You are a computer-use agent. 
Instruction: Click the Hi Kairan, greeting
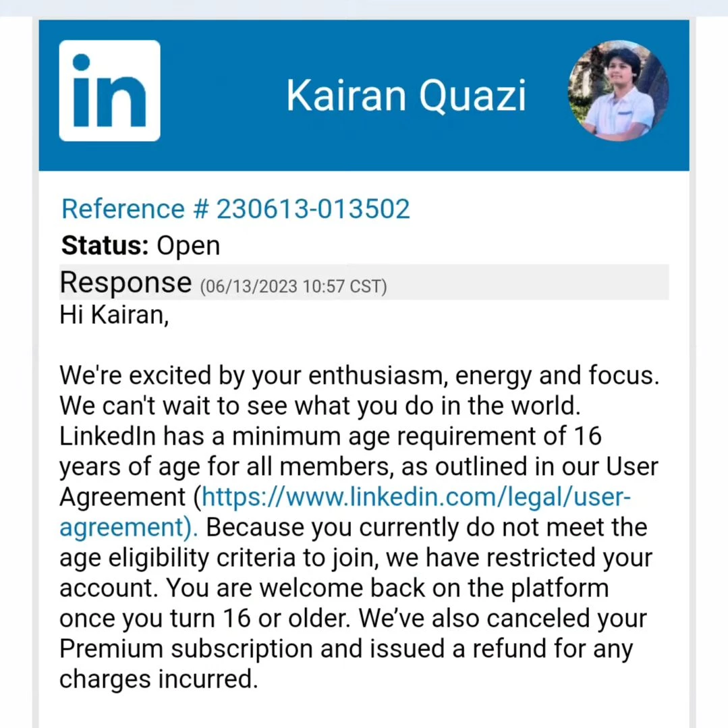click(114, 315)
